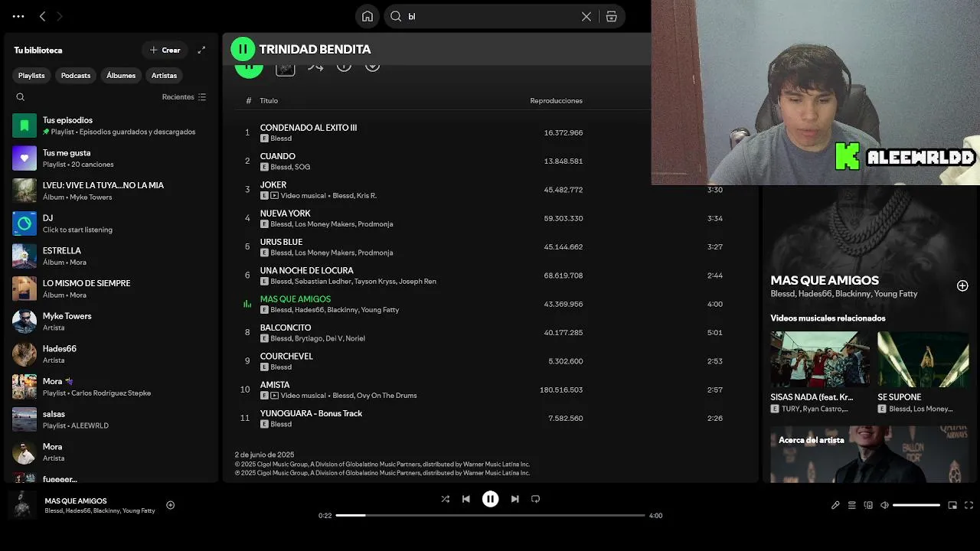Toggle shuffle in the player bar
The image size is (980, 551).
(x=445, y=499)
